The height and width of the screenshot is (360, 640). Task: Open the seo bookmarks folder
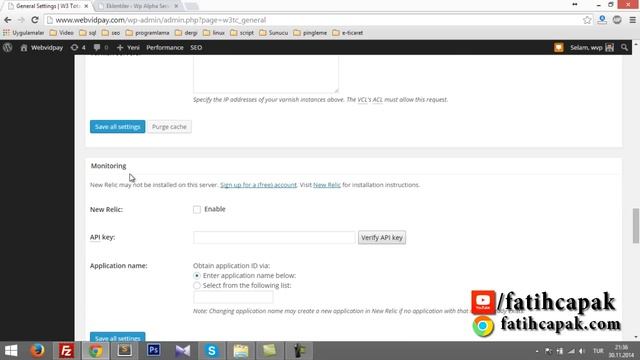pyautogui.click(x=111, y=33)
